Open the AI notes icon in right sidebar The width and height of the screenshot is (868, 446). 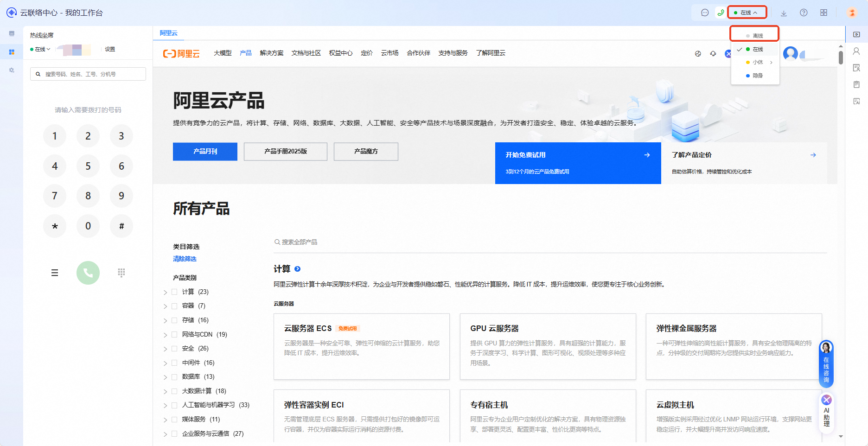tap(856, 101)
